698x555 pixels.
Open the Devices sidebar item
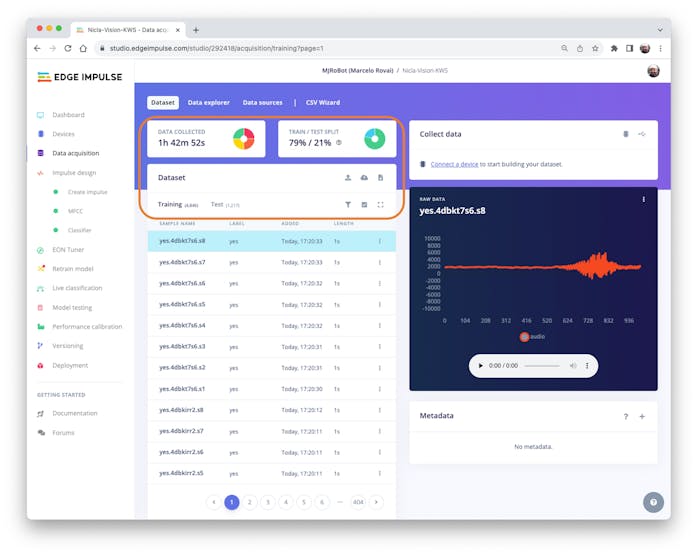click(x=63, y=134)
